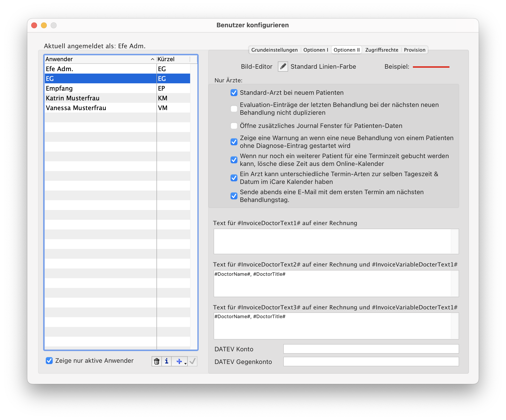Click into the DATEV Konto field
The width and height of the screenshot is (506, 420).
[371, 349]
